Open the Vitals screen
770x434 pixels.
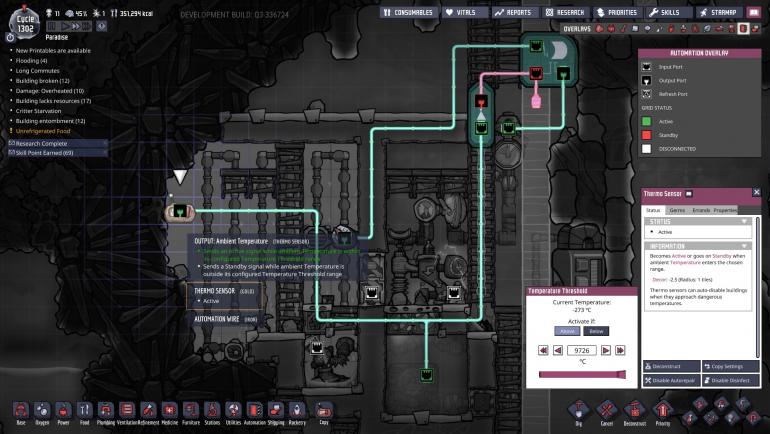[465, 12]
